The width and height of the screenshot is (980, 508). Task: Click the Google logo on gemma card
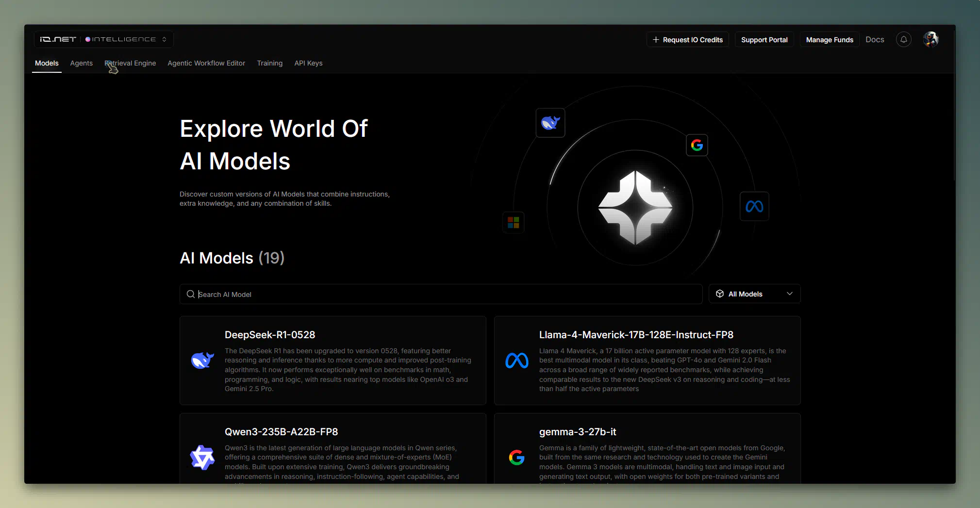pos(516,457)
